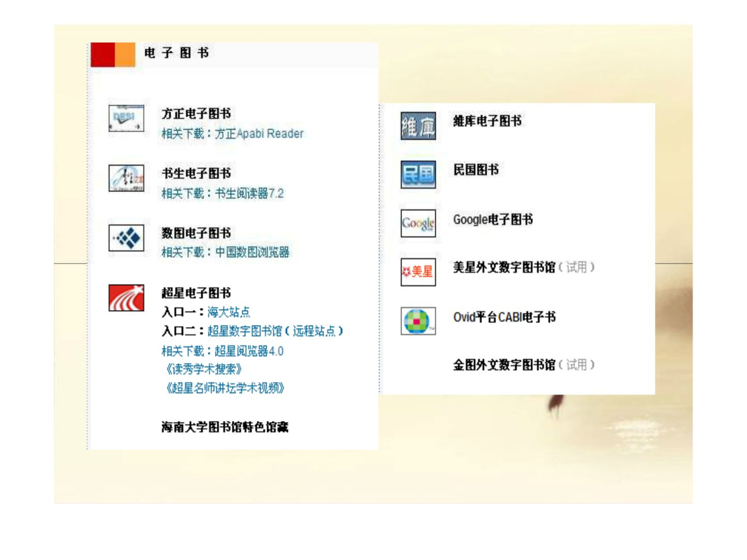Click the 美星 red-text logo icon
The image size is (747, 560).
418,272
